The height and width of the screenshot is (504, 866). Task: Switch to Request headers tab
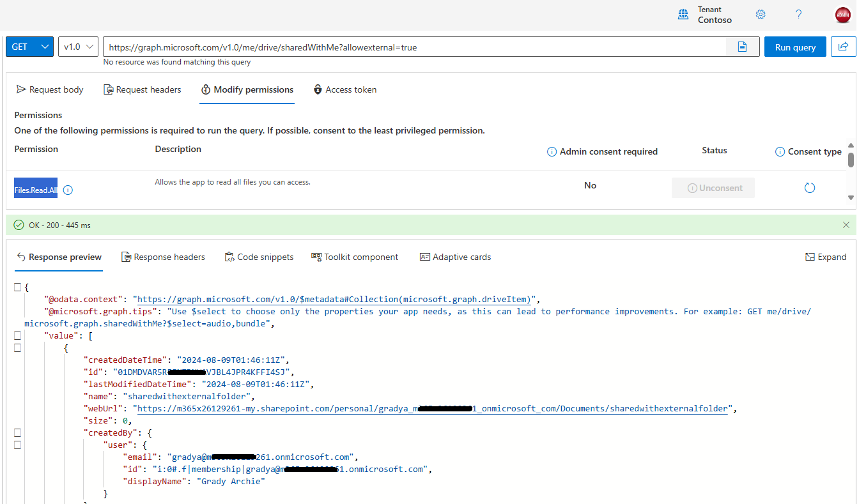[x=143, y=89]
